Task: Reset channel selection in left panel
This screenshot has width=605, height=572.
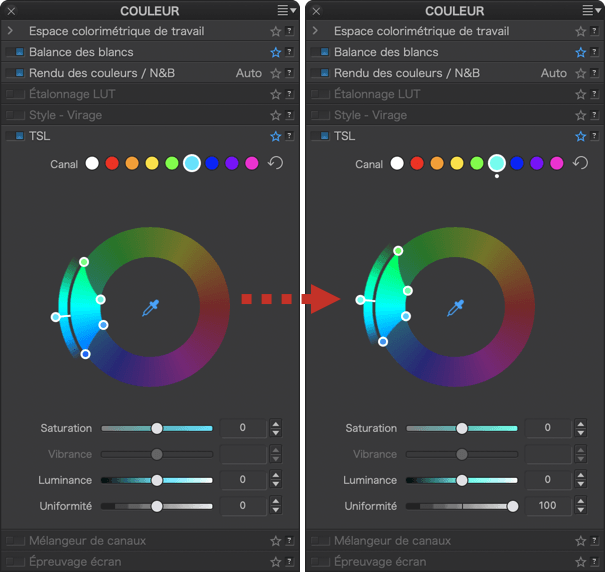Action: point(275,163)
